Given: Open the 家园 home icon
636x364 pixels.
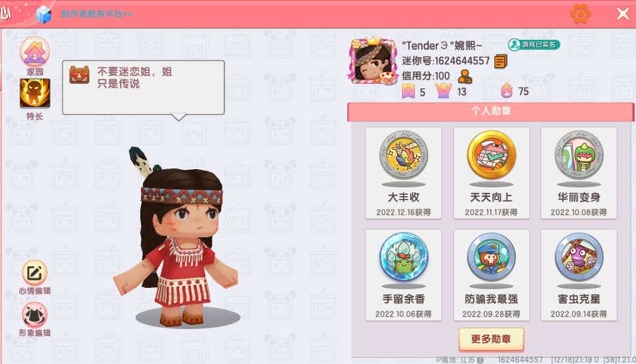Looking at the screenshot, I should 35,53.
